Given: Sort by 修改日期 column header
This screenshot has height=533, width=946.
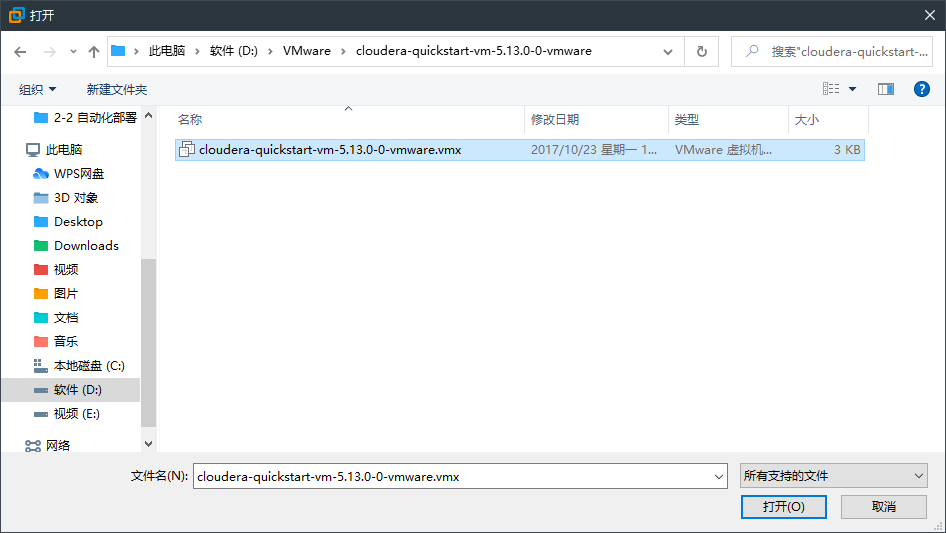Looking at the screenshot, I should [x=555, y=120].
